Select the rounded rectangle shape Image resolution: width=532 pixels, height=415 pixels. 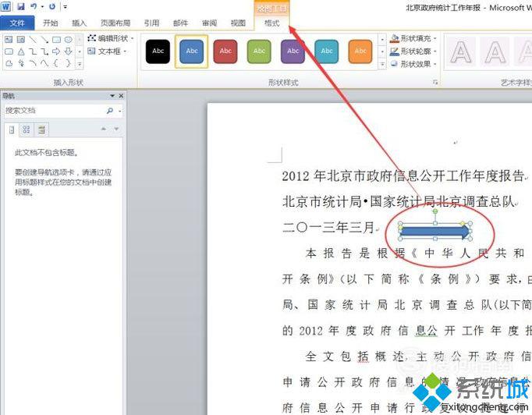[9, 51]
